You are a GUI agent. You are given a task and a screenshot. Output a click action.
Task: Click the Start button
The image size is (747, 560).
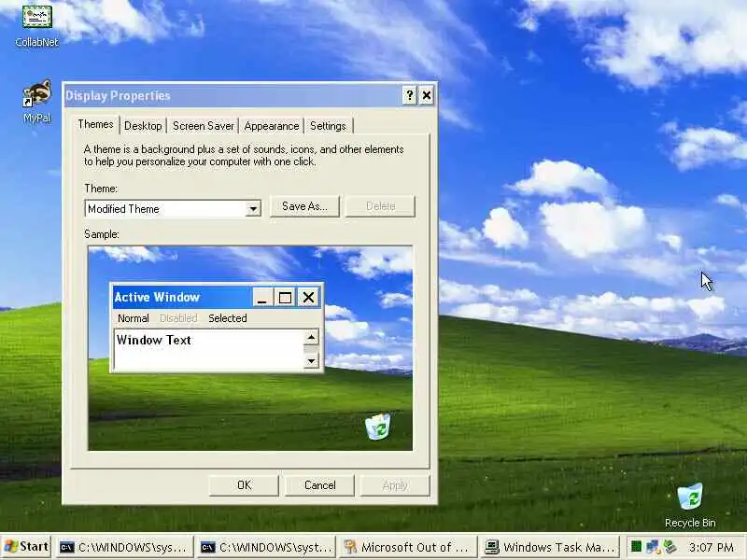26,547
